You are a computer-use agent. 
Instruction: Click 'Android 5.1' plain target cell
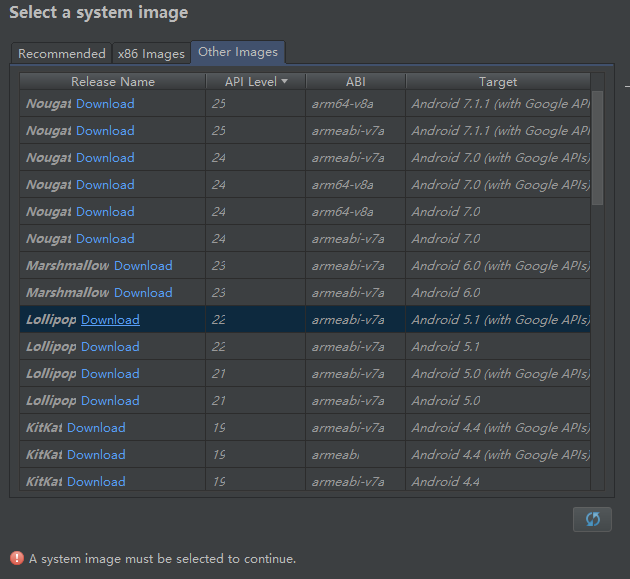(498, 346)
